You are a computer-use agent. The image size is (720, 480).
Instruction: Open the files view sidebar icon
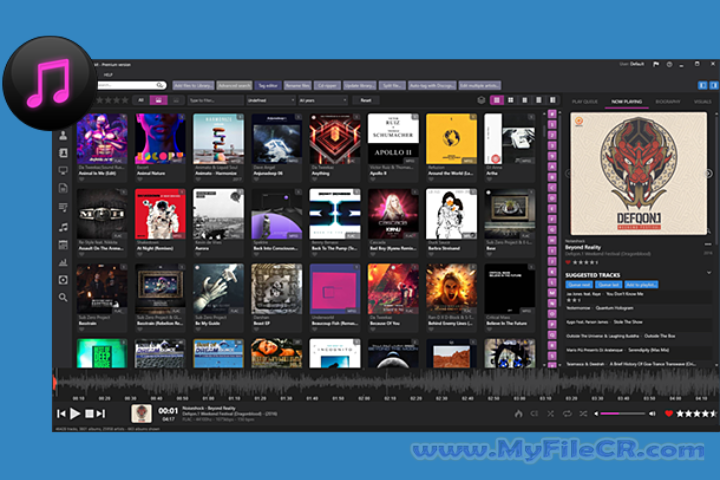pos(63,188)
